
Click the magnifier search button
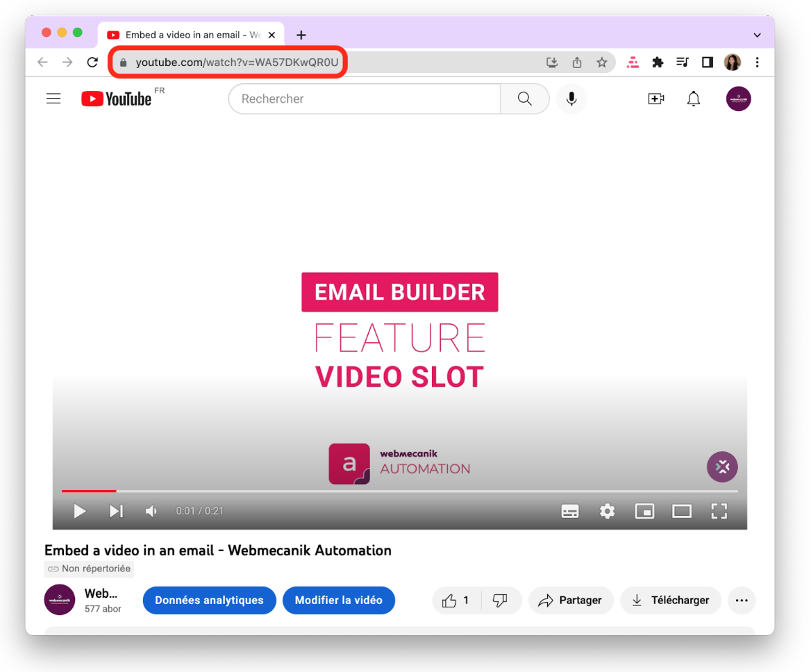[524, 99]
